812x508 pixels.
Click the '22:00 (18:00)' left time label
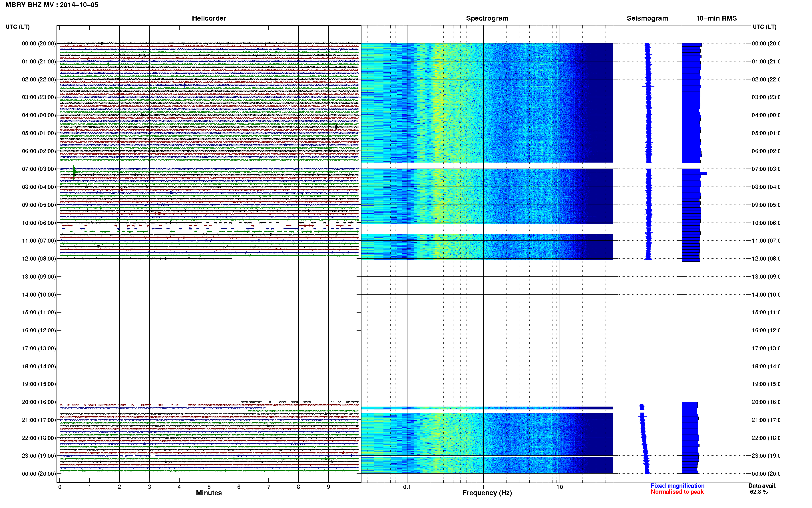click(39, 438)
